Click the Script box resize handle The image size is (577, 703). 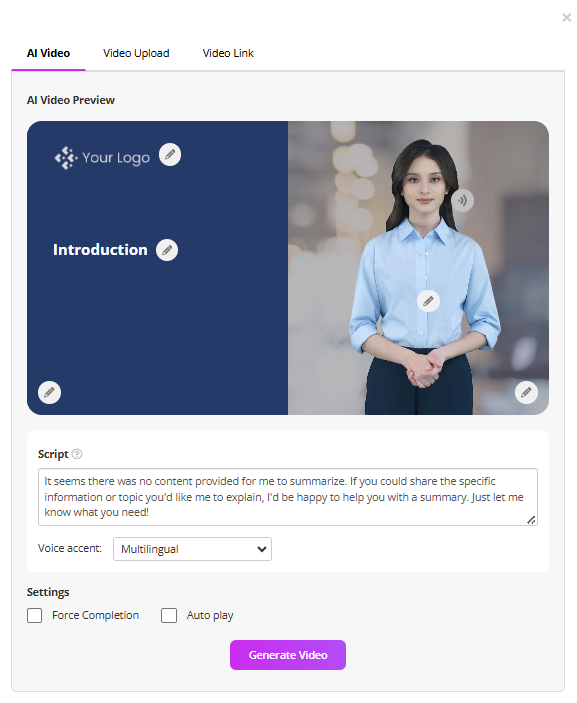pyautogui.click(x=531, y=520)
